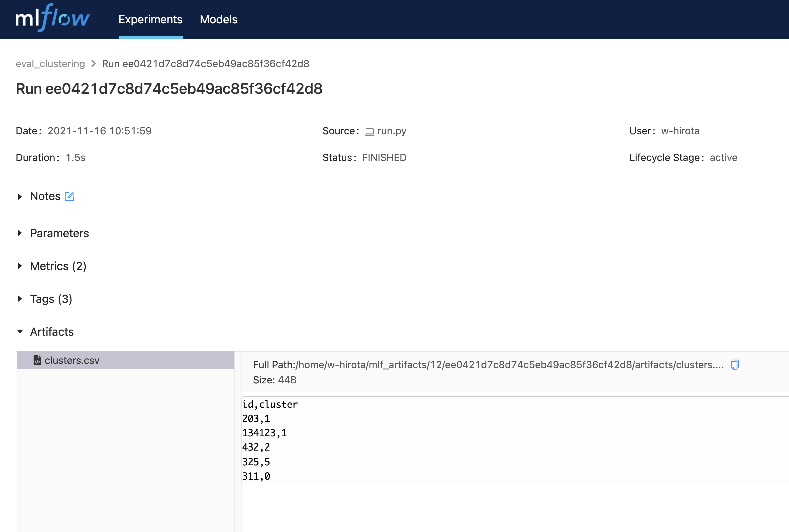The image size is (789, 532).
Task: Click the run.py source text
Action: [392, 131]
